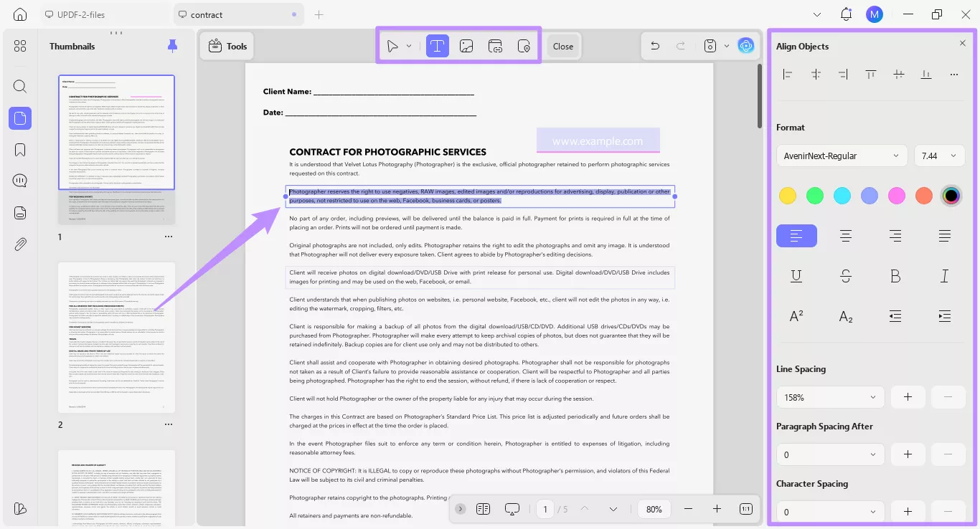Align objects to the left edge

tap(788, 74)
